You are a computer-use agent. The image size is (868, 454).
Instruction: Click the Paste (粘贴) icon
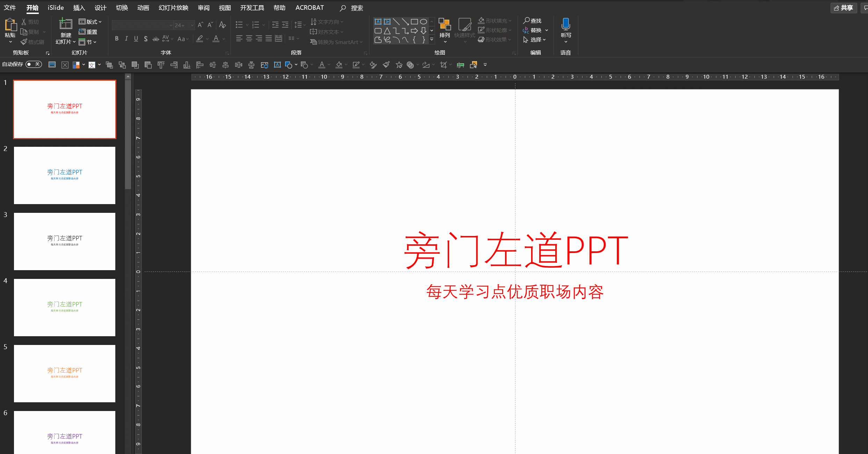tap(10, 25)
